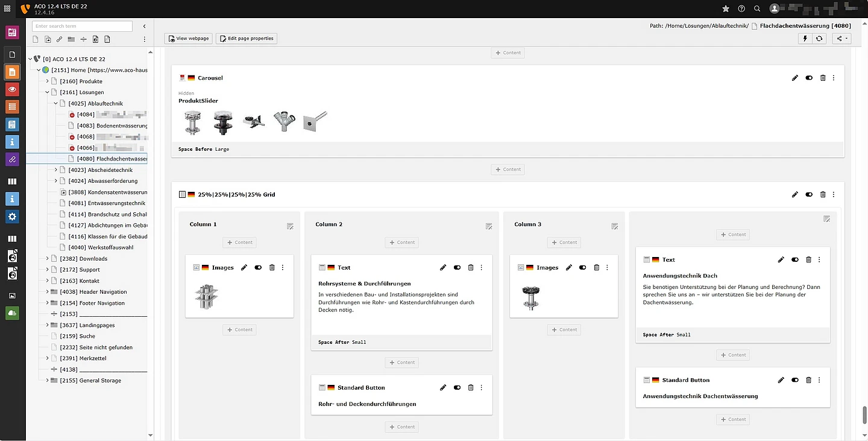Viewport: 868px width, 441px height.
Task: Click the page tree search input field
Action: coord(82,27)
